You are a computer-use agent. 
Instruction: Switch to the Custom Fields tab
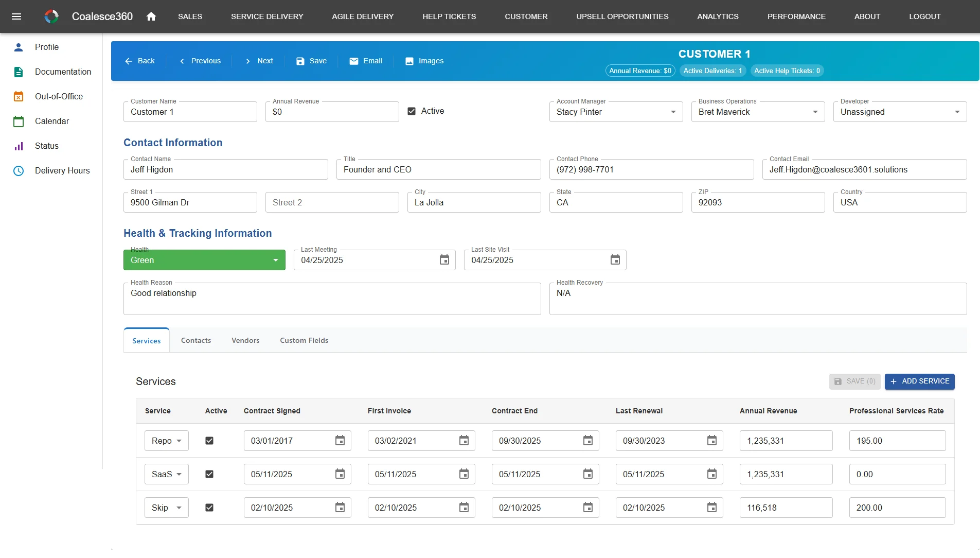[304, 340]
